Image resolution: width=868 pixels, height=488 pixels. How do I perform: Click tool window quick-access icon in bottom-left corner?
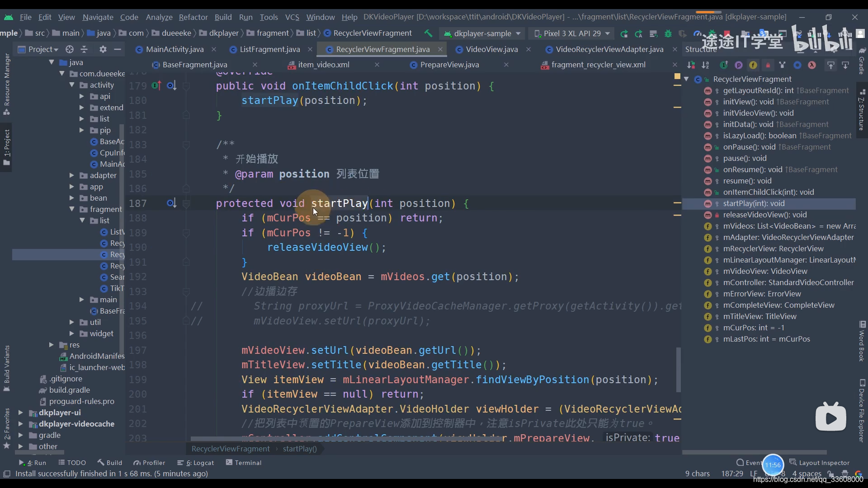click(x=7, y=474)
